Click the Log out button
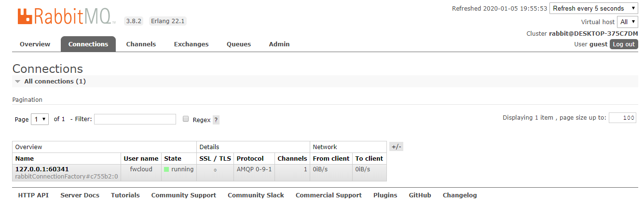This screenshot has height=221, width=644. (624, 44)
